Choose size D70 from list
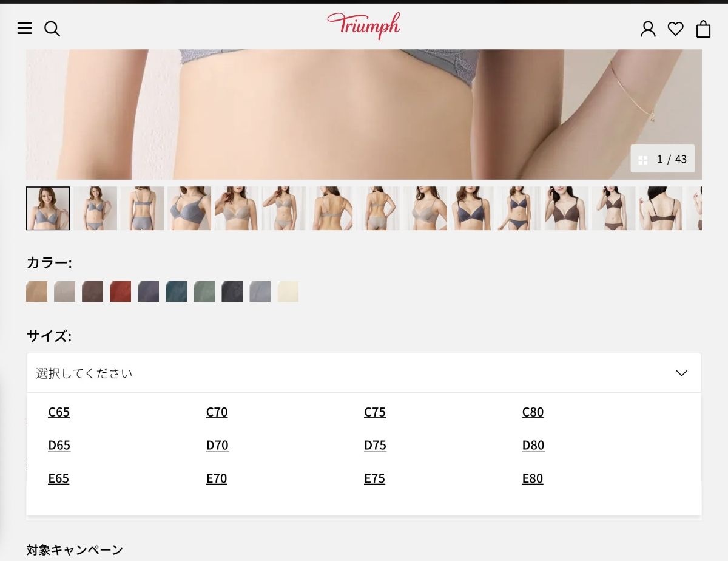 pyautogui.click(x=217, y=446)
